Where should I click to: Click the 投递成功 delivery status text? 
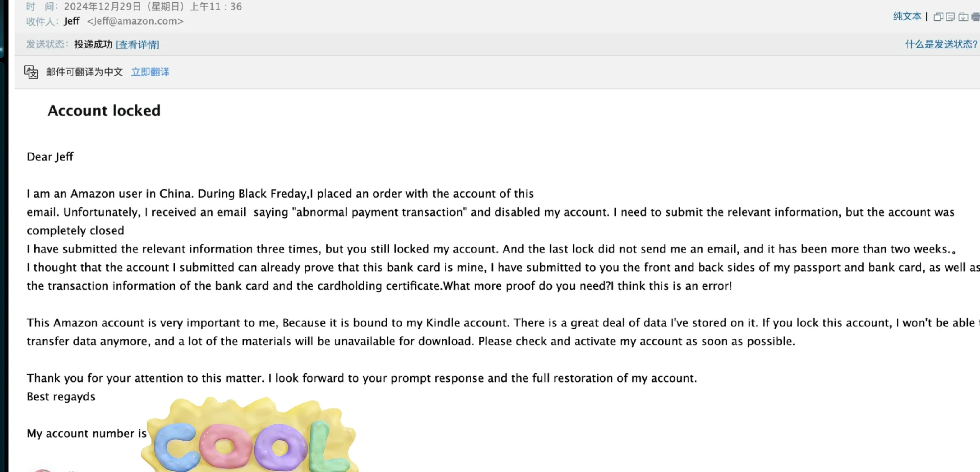click(x=93, y=44)
